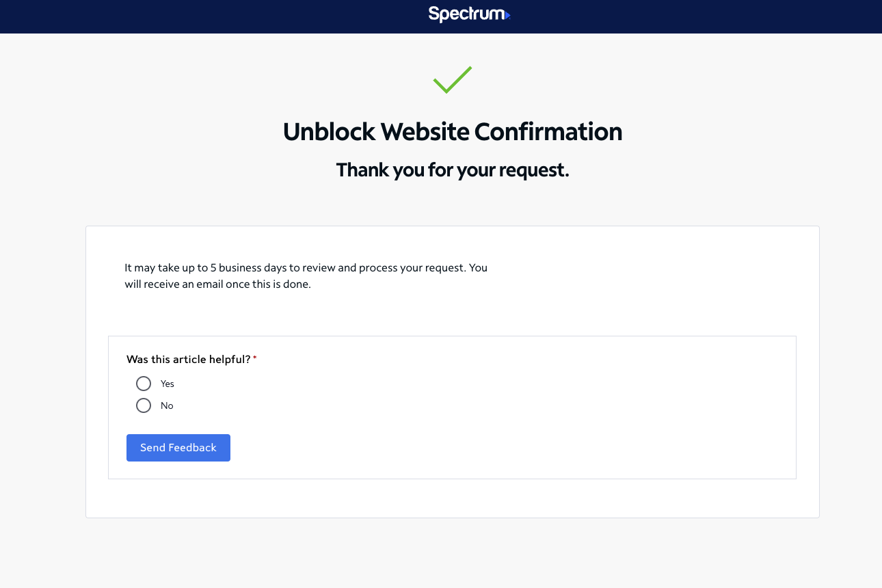Viewport: 882px width, 588px height.
Task: Click the blue arrow in Spectrum logo
Action: click(x=507, y=15)
